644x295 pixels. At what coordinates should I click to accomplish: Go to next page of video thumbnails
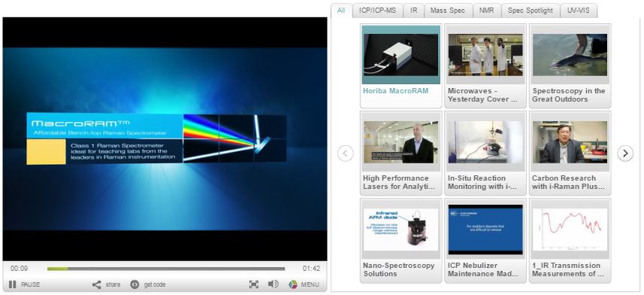(625, 154)
